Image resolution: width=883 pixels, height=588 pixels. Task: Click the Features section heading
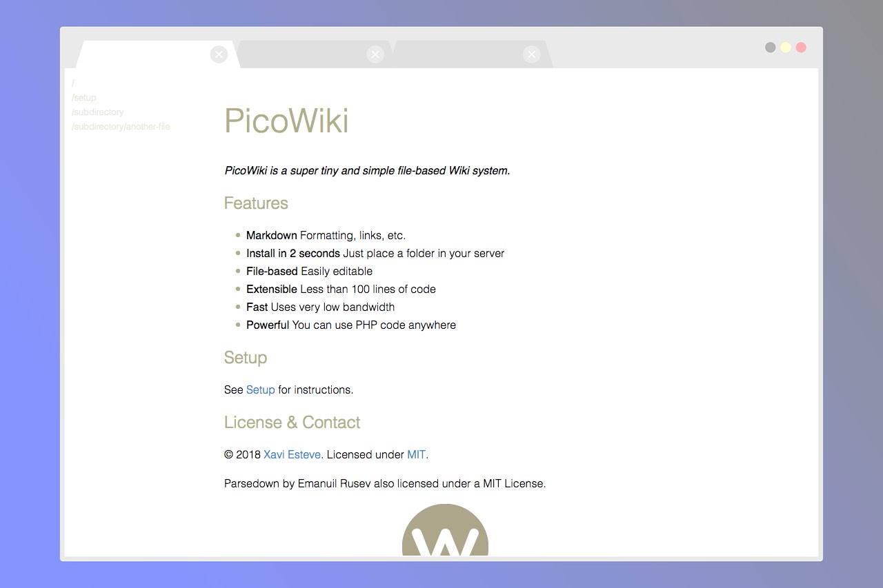point(256,203)
